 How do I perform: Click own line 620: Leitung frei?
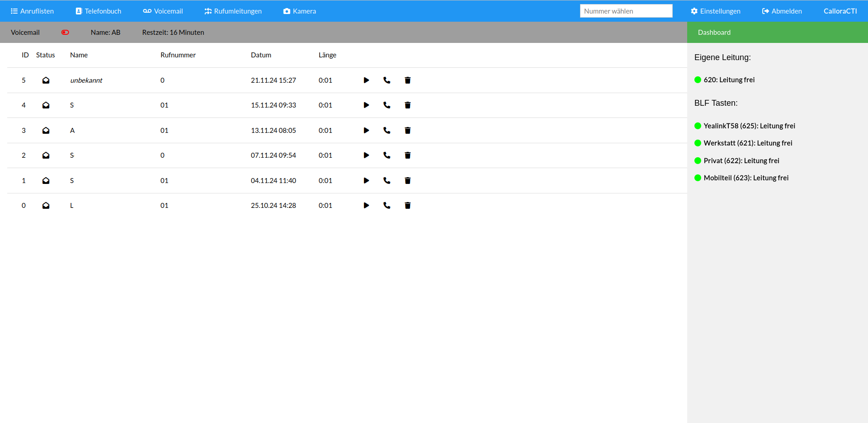point(725,80)
